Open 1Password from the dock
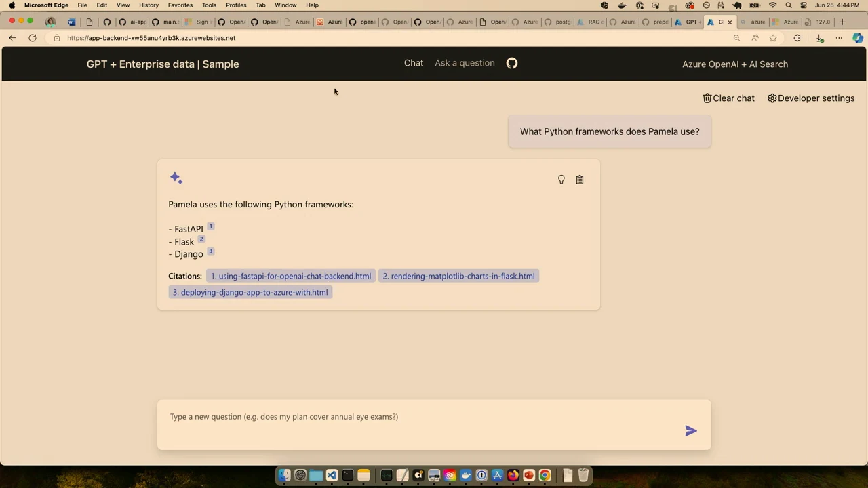 click(481, 475)
